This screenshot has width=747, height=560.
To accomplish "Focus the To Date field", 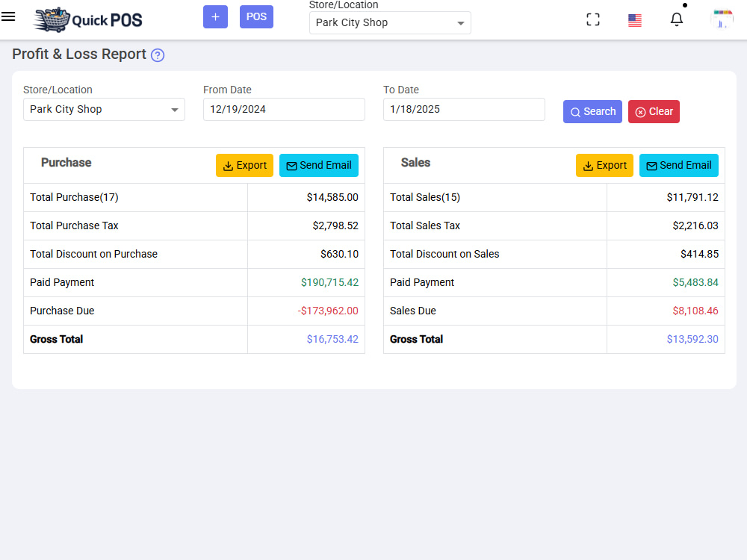I will [x=464, y=110].
